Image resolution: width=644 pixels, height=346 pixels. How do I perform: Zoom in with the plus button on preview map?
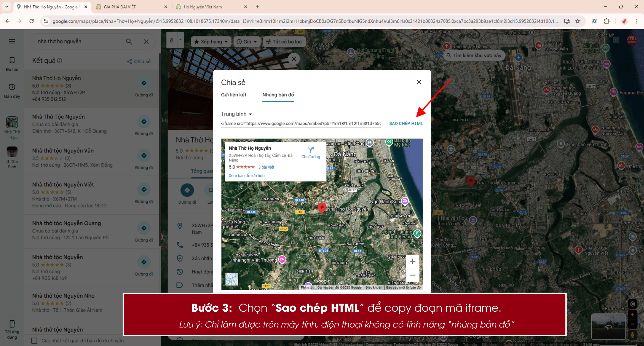tap(413, 261)
